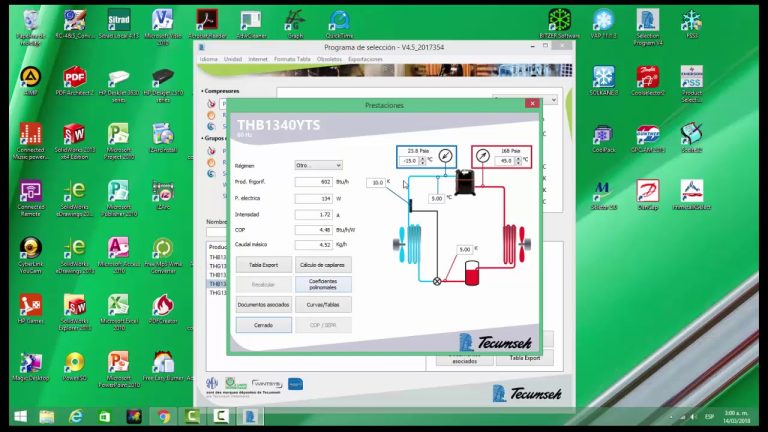Open the Microsoft Visio 2010 desktop icon

coord(163,27)
